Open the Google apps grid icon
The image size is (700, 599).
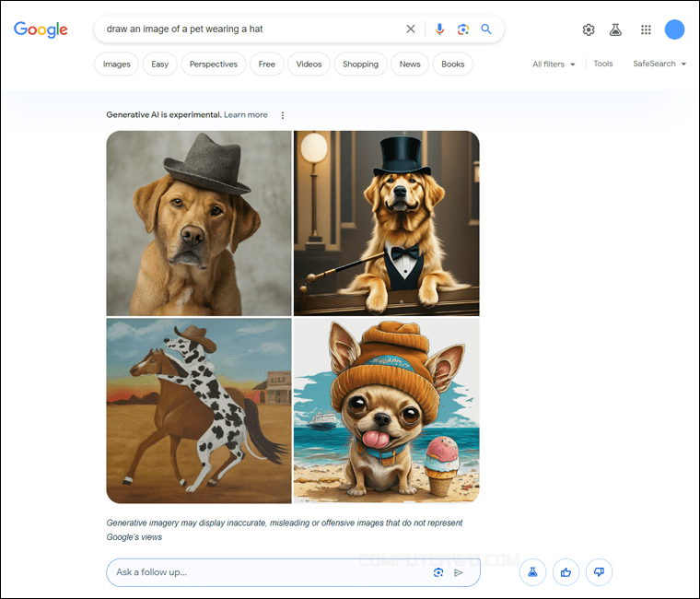pyautogui.click(x=646, y=29)
